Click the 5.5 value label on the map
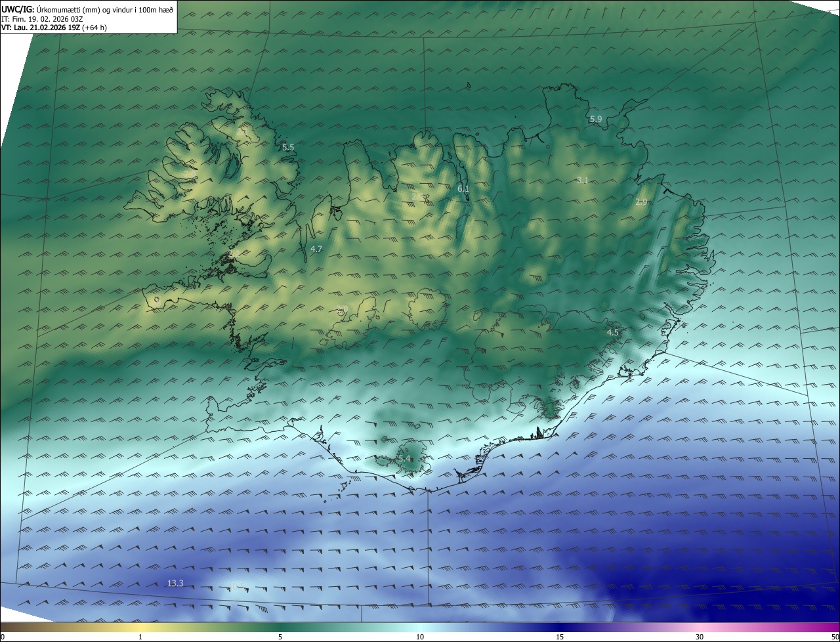 point(288,148)
